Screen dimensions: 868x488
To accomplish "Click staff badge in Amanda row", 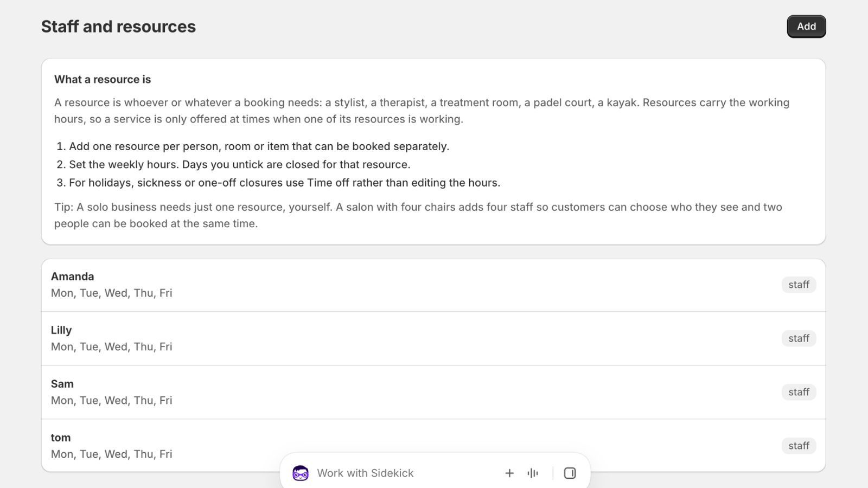I will coord(799,285).
